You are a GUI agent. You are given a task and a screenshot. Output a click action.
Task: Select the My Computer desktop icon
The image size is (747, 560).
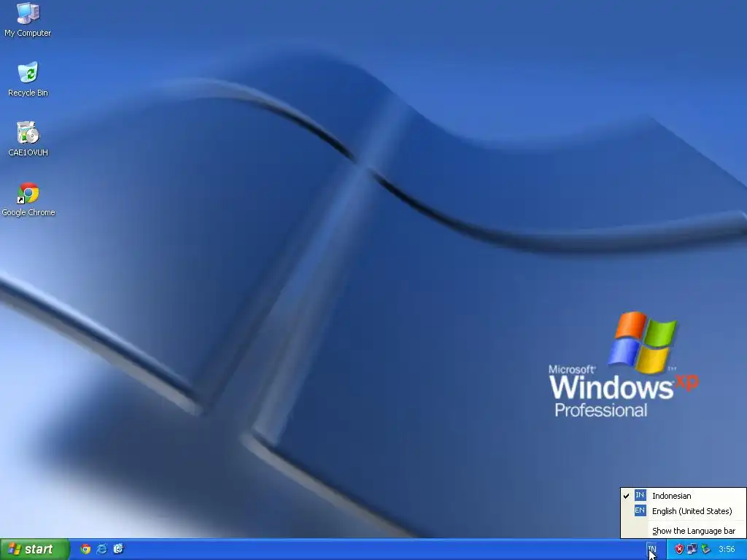28,20
